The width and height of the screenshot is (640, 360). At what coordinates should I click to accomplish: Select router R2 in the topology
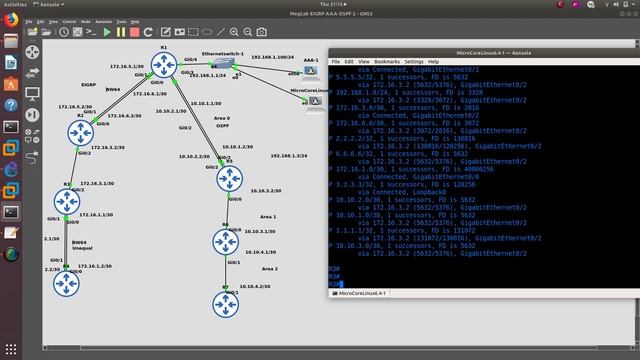click(x=80, y=133)
